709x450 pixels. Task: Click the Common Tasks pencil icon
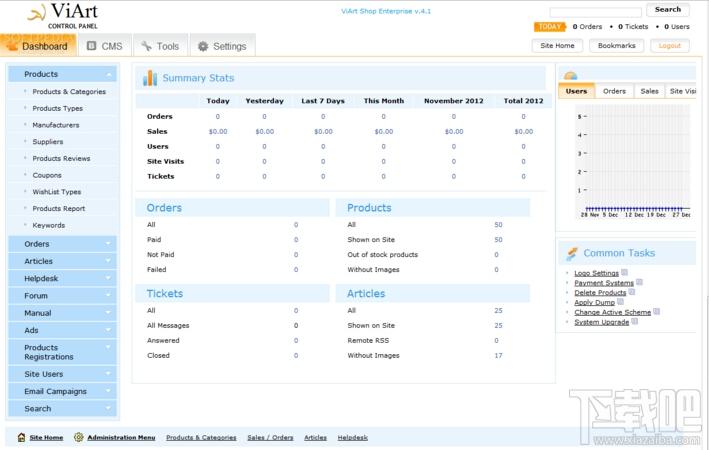572,253
